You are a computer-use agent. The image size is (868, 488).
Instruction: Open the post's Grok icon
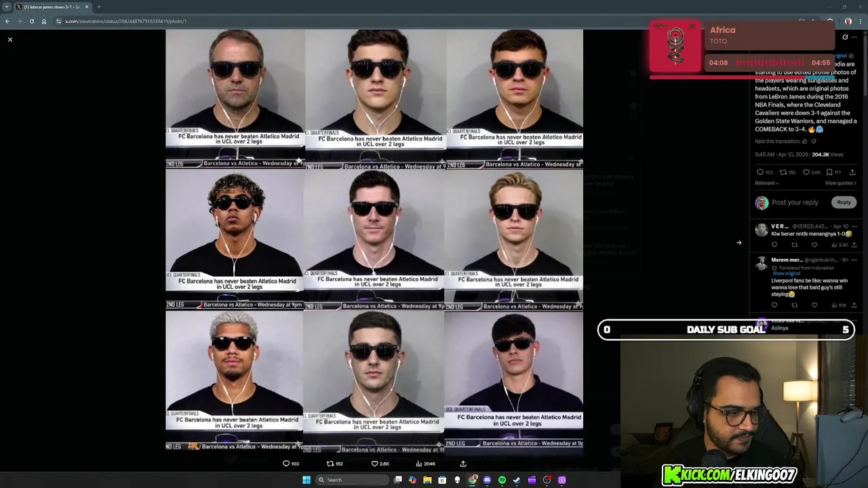845,37
